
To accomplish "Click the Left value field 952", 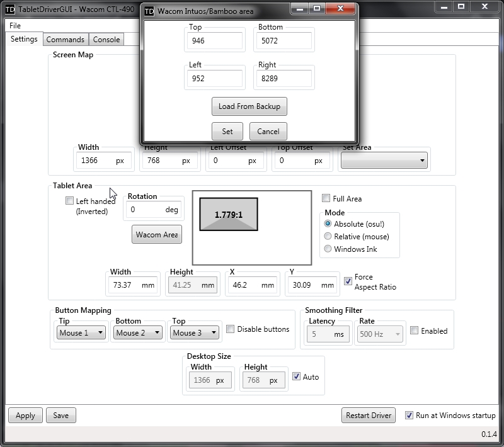I will 215,79.
